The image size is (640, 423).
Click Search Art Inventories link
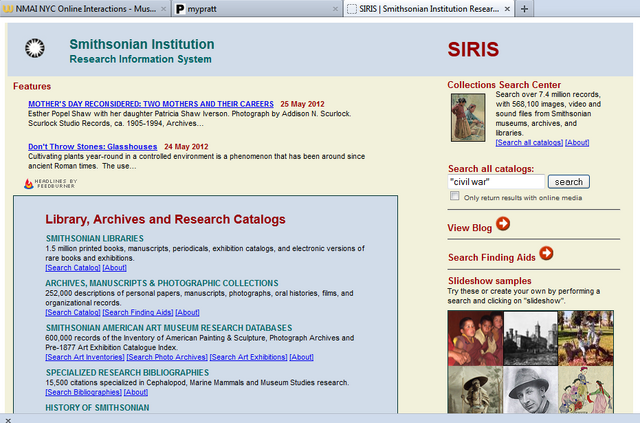pyautogui.click(x=85, y=357)
